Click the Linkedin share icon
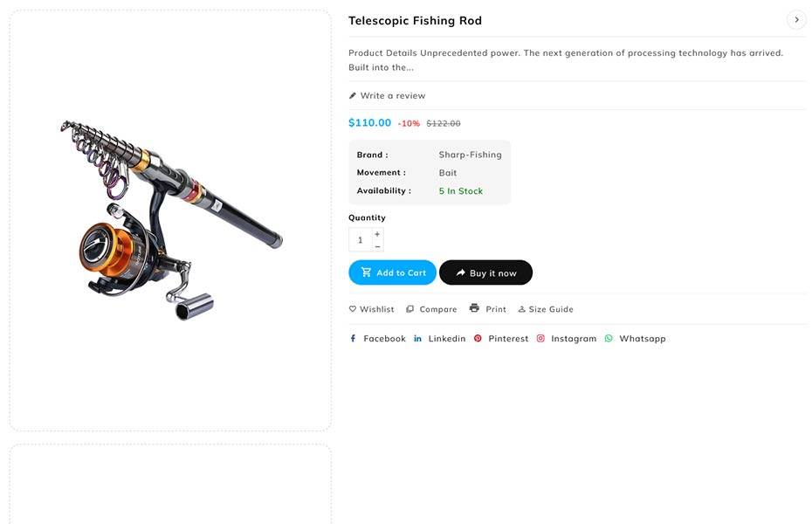812x524 pixels. point(417,339)
